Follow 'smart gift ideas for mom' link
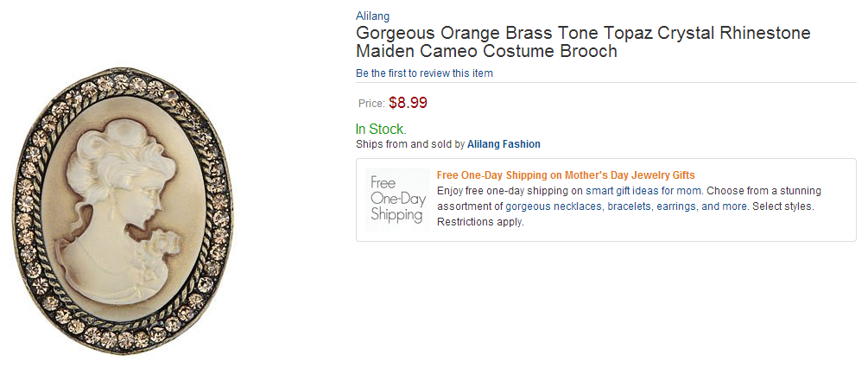 (643, 191)
